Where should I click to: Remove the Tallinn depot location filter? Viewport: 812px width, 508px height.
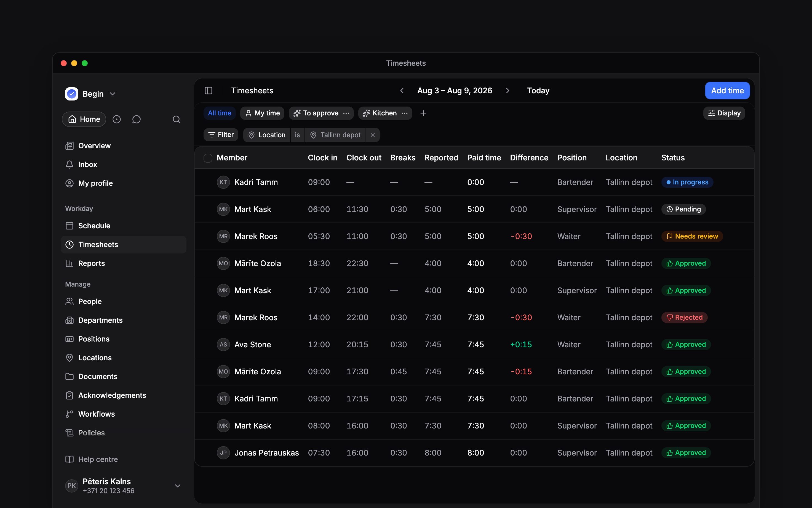tap(372, 135)
